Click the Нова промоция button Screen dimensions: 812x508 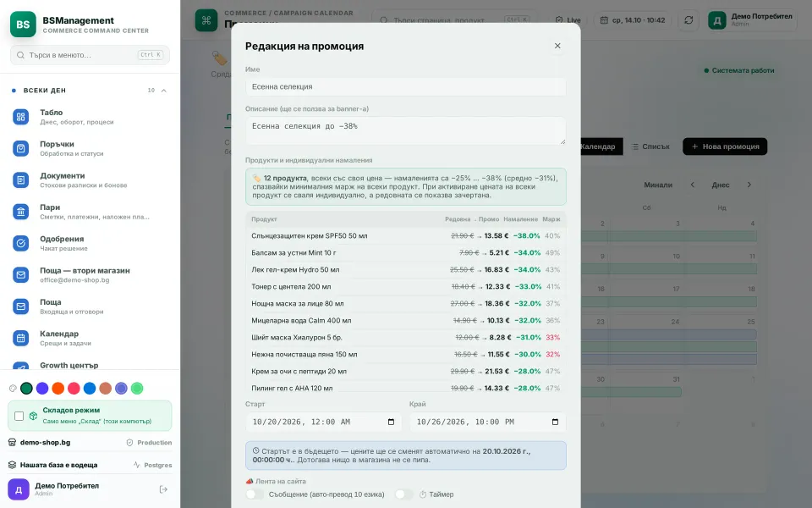(725, 146)
